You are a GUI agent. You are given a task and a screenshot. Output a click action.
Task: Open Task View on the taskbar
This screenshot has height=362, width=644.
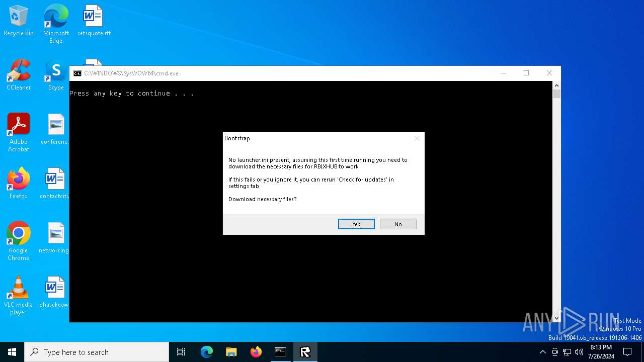[181, 352]
